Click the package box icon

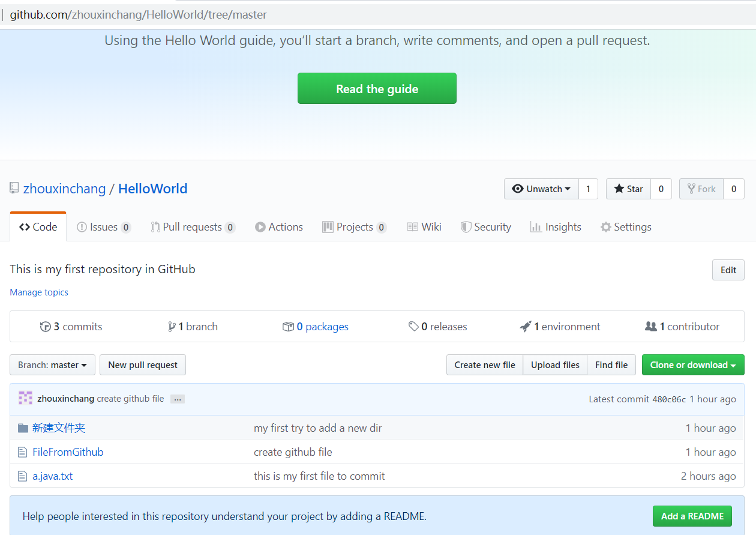pos(288,327)
